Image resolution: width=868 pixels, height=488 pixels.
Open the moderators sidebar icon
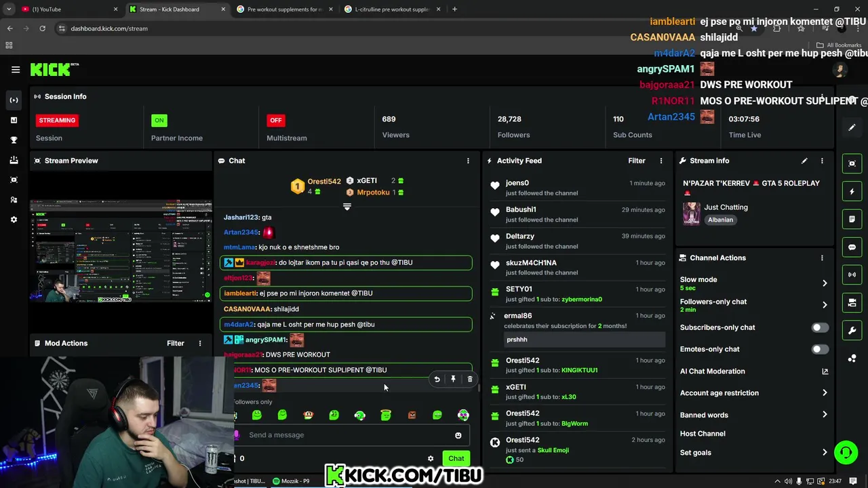(x=14, y=200)
